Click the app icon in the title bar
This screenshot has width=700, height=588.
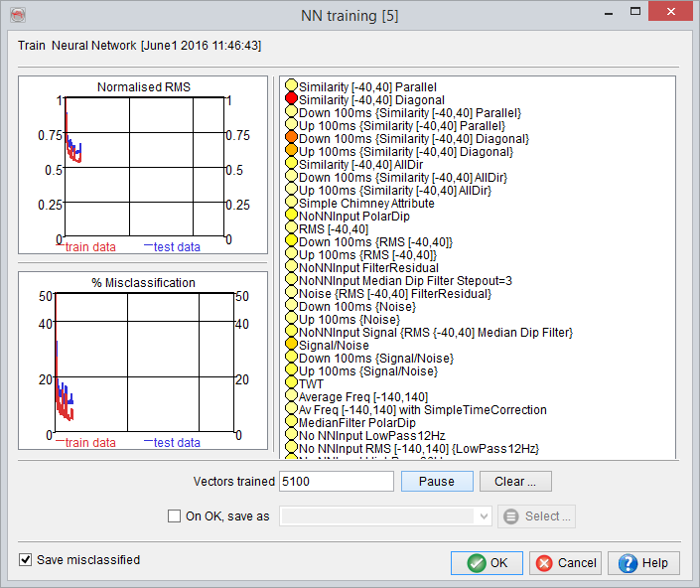click(18, 15)
